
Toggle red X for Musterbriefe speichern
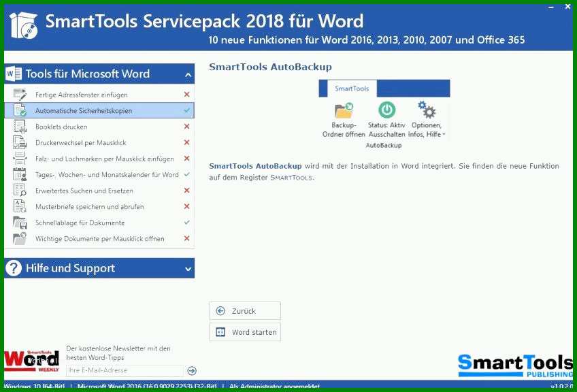186,206
